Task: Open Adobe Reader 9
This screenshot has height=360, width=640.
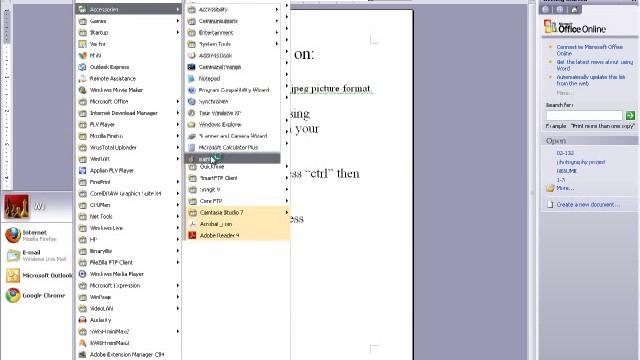Action: coord(238,236)
